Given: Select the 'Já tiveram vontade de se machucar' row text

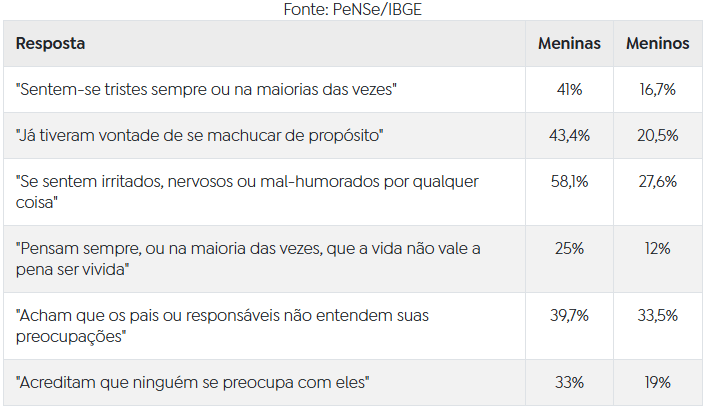Looking at the screenshot, I should [200, 135].
